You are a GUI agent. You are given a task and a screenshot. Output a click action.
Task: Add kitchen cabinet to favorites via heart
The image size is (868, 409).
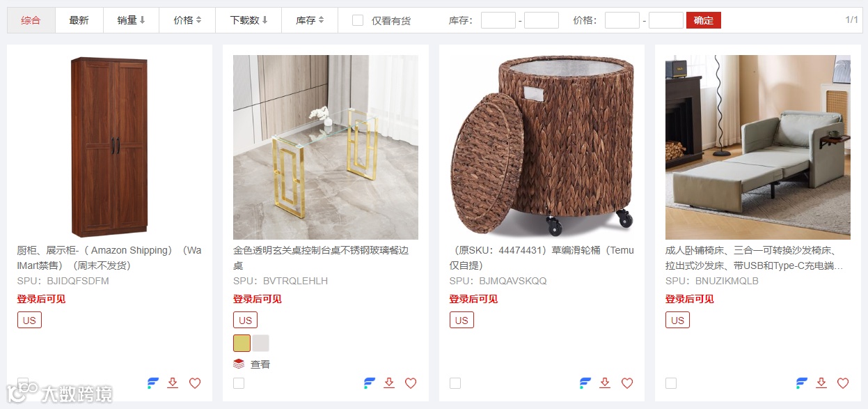[x=195, y=383]
